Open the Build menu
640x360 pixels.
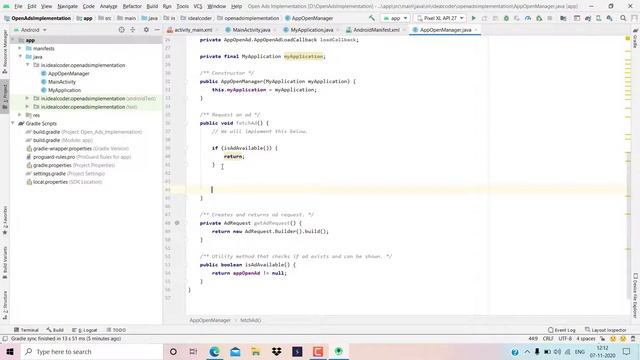click(x=152, y=6)
